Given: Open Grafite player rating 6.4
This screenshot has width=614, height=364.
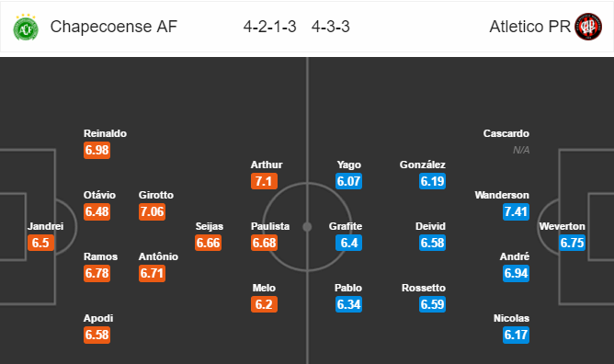Looking at the screenshot, I should click(349, 243).
